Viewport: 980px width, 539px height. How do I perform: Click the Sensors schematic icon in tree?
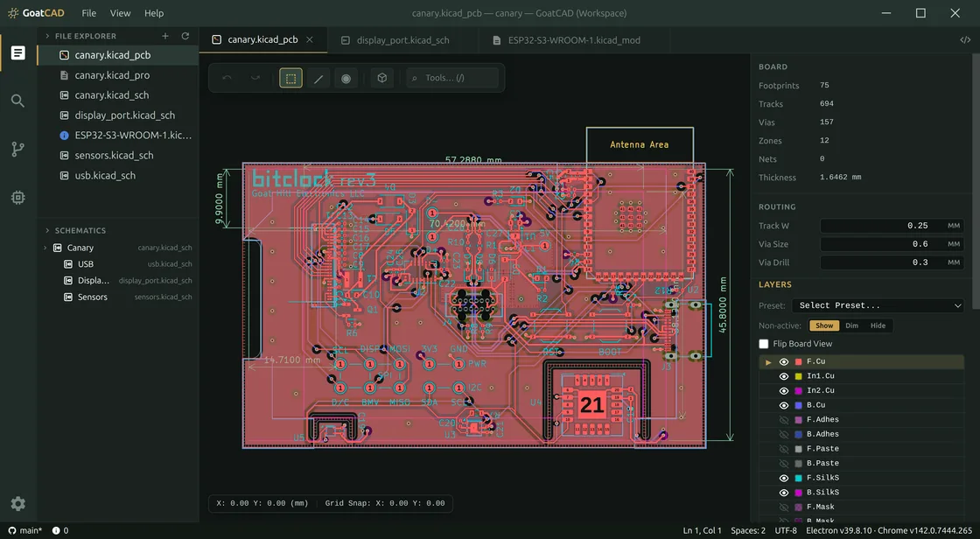(68, 297)
